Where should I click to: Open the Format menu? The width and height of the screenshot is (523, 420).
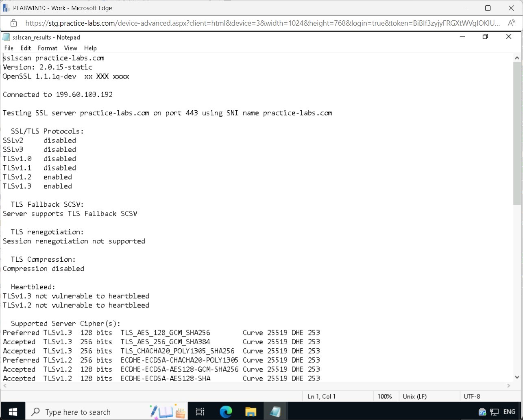[48, 48]
